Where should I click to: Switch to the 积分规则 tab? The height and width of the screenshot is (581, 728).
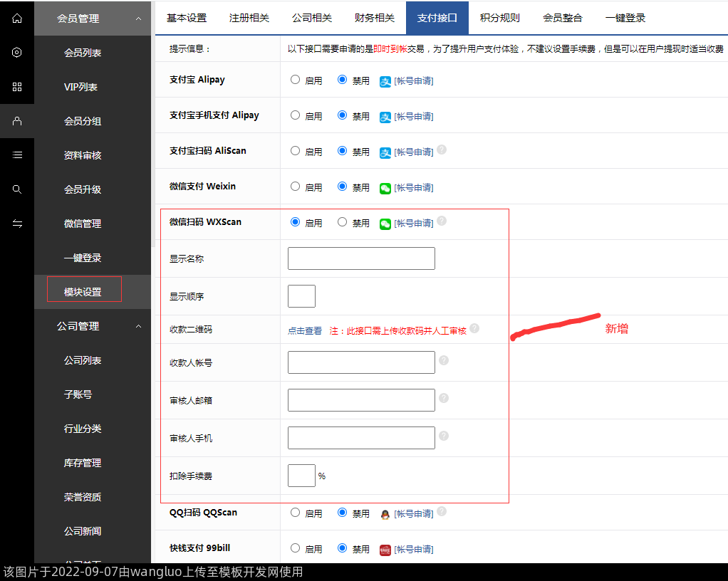tap(499, 18)
